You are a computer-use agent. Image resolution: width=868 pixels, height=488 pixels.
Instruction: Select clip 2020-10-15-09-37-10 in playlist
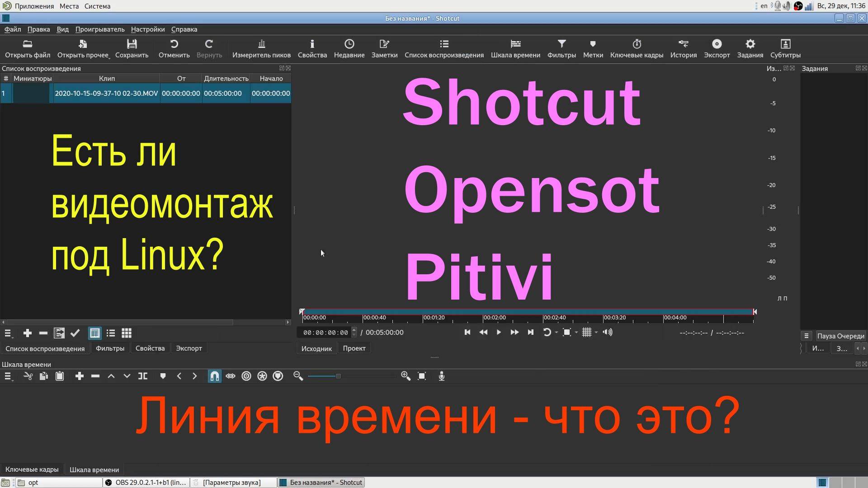click(106, 93)
